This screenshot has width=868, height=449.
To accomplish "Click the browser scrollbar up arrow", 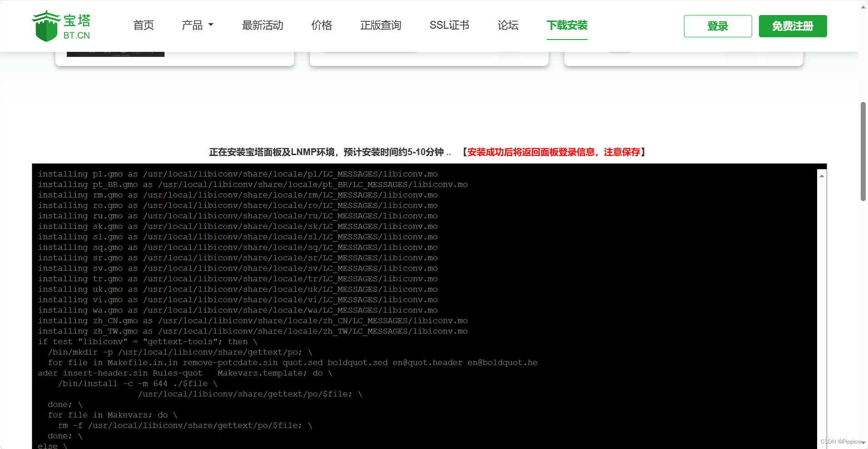I will [x=863, y=7].
